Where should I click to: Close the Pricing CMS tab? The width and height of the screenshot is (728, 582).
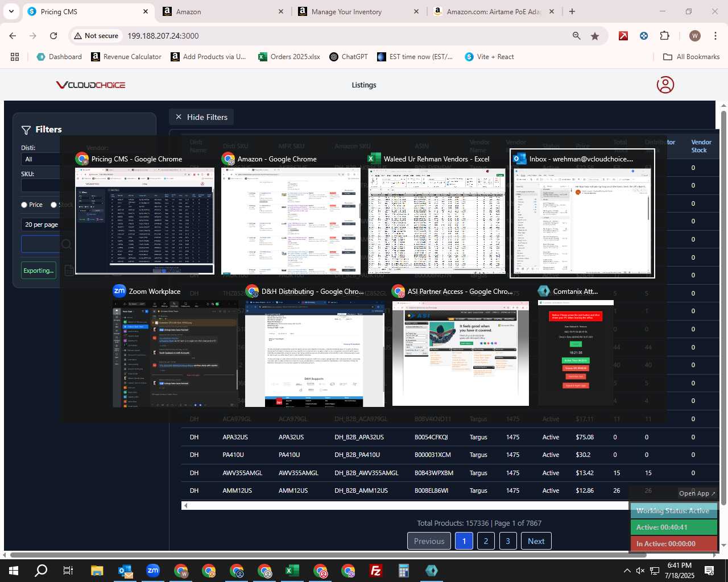coord(146,11)
